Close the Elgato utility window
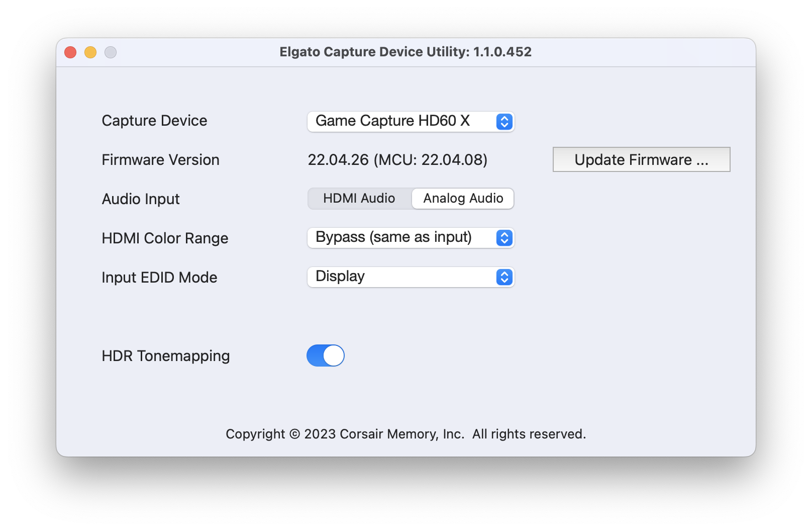812x531 pixels. tap(70, 52)
